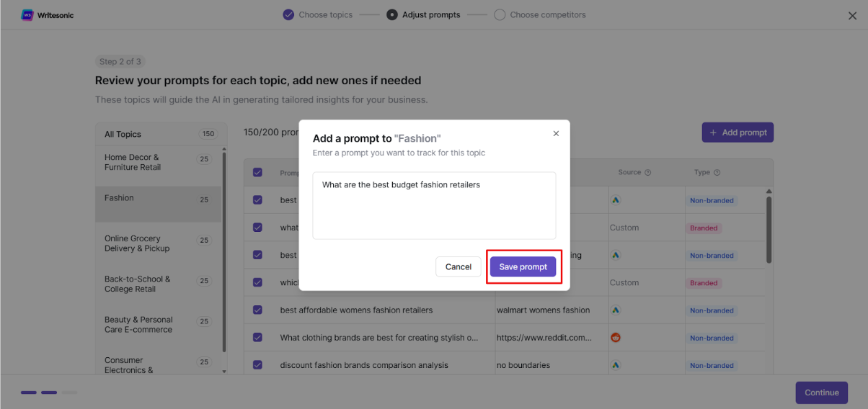This screenshot has height=409, width=868.
Task: Save the new prompt
Action: click(x=523, y=266)
